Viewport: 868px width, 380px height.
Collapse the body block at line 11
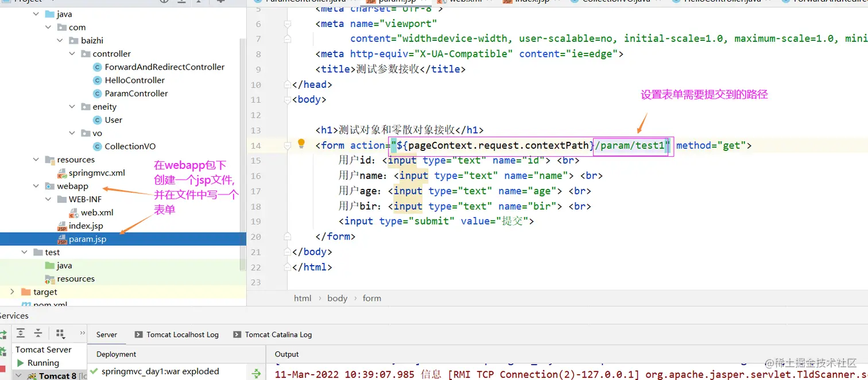pyautogui.click(x=287, y=100)
